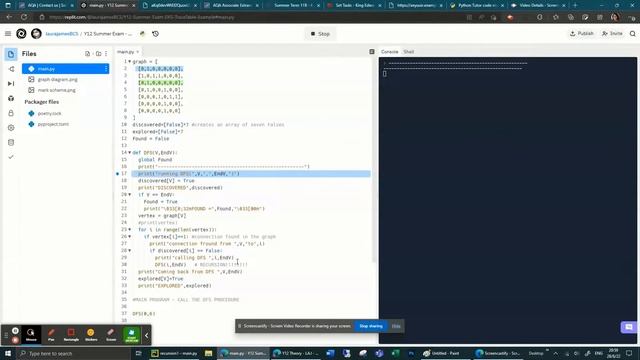Open the Python Tutor browser tab
640x360 pixels.
[x=477, y=5]
